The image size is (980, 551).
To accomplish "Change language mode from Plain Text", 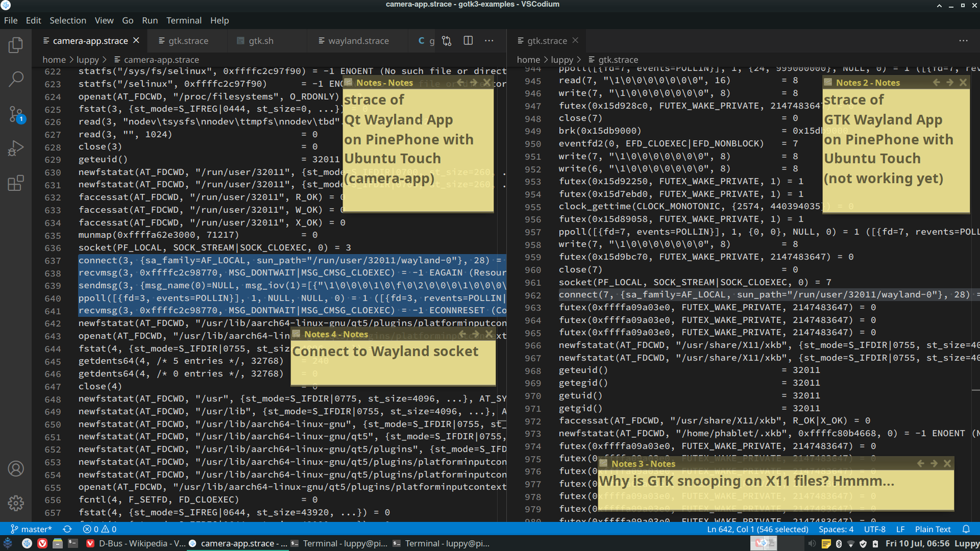I will tap(932, 529).
